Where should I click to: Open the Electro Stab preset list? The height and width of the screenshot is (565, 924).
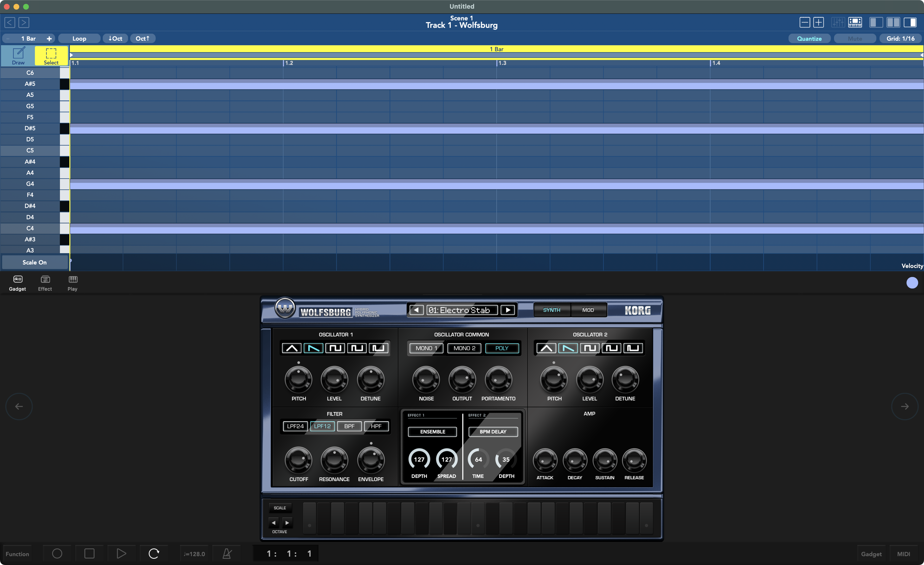[462, 310]
